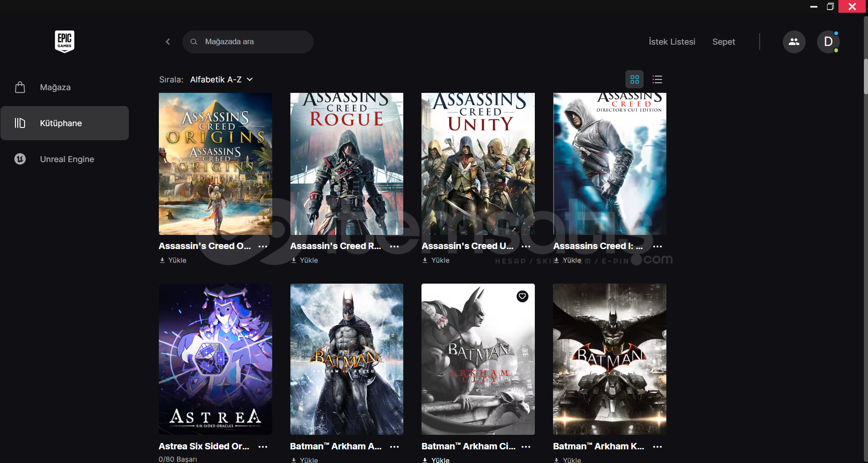Close the Epic Games launcher window
This screenshot has width=868, height=463.
coord(852,6)
